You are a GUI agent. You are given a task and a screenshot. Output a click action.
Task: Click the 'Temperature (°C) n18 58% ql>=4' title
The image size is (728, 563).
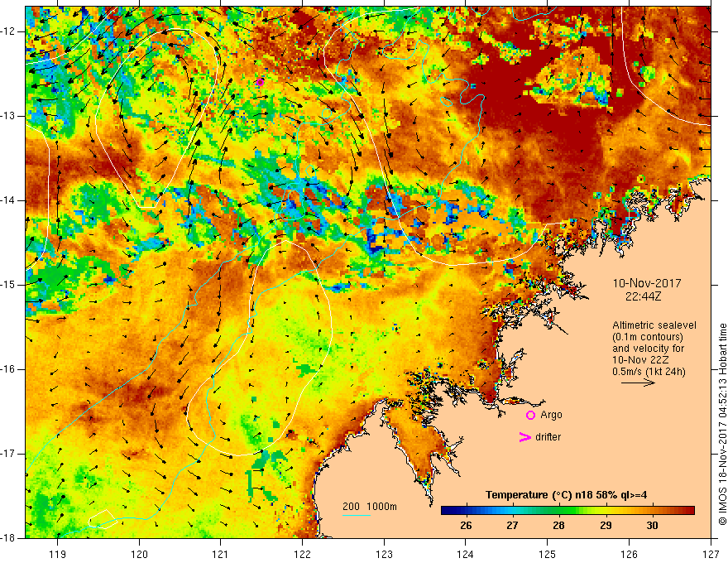pyautogui.click(x=566, y=495)
